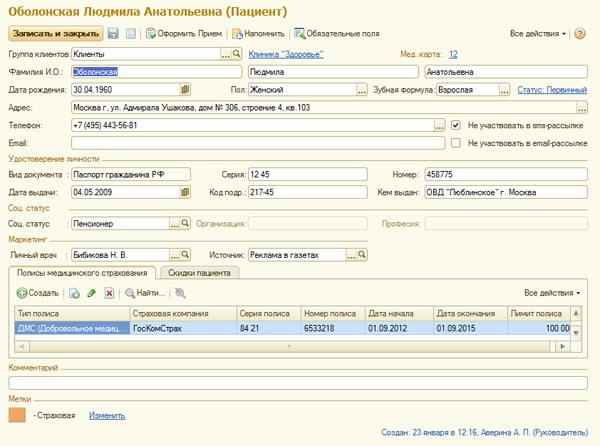The image size is (600, 446).
Task: Click magnifier next to Соц. статус field
Action: [x=185, y=223]
